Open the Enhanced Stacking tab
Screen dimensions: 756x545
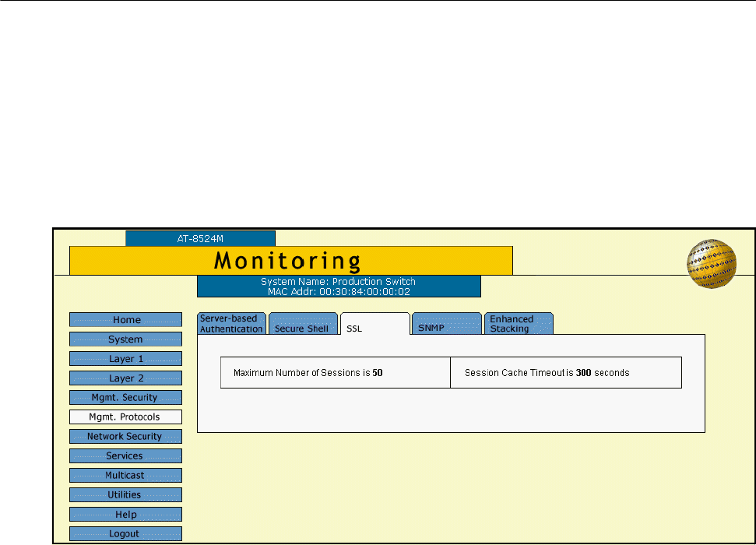[x=518, y=324]
